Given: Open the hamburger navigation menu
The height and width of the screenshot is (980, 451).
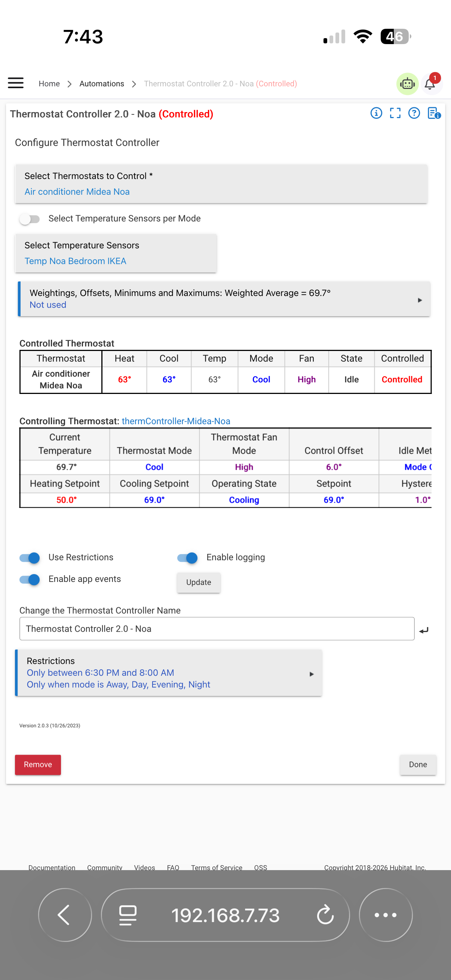Looking at the screenshot, I should 16,83.
